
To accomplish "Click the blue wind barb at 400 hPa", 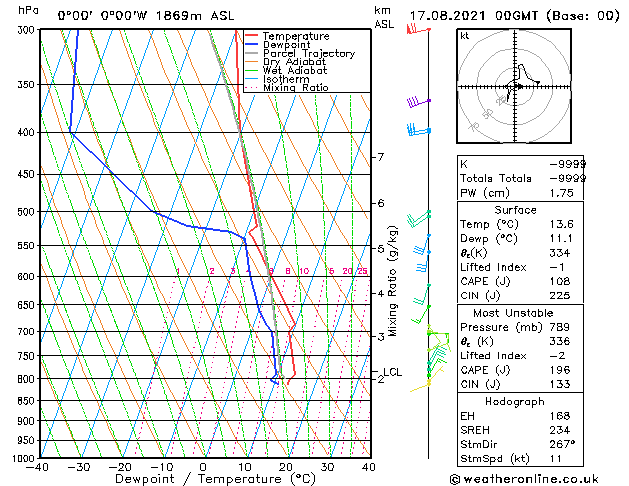I will (x=418, y=130).
